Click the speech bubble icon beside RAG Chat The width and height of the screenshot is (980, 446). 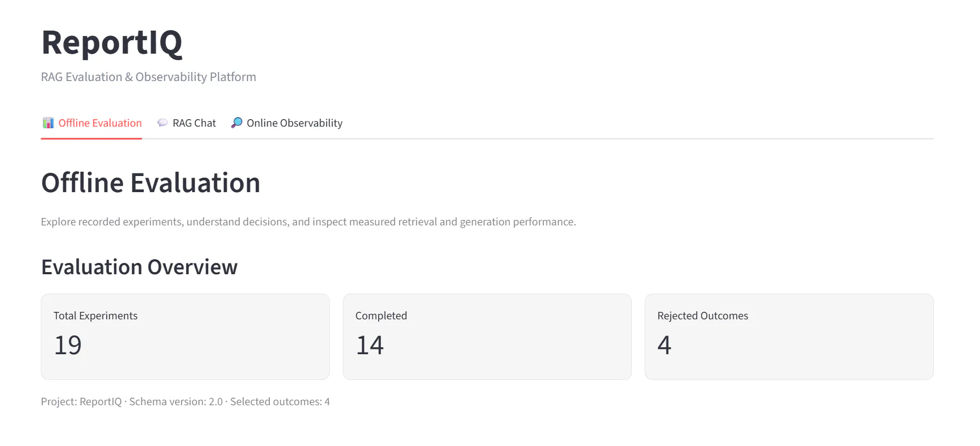[163, 123]
